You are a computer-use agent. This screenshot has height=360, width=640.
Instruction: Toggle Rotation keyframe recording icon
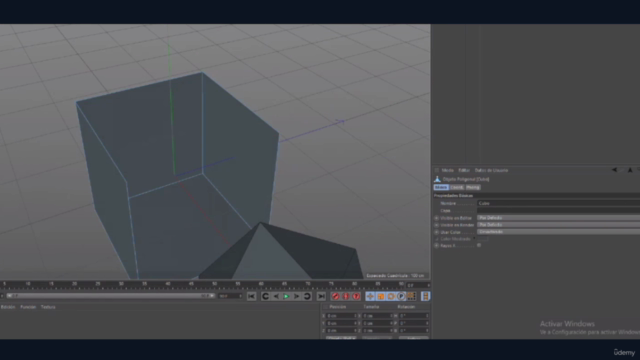coord(391,296)
